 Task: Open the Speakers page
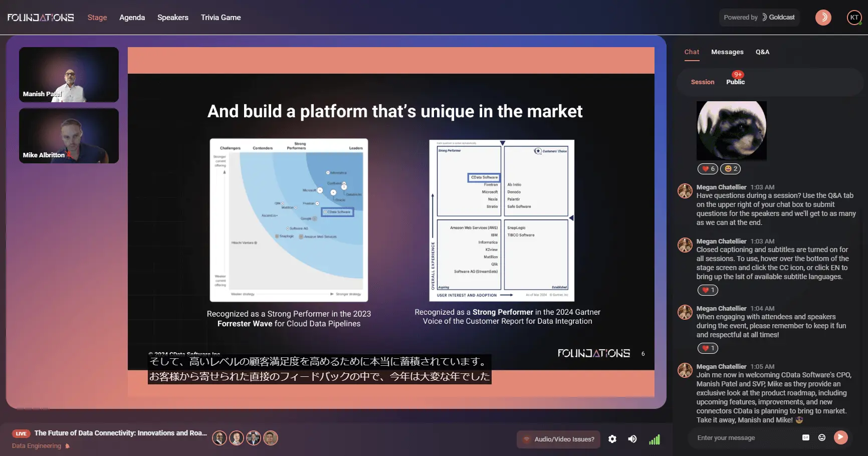[173, 18]
